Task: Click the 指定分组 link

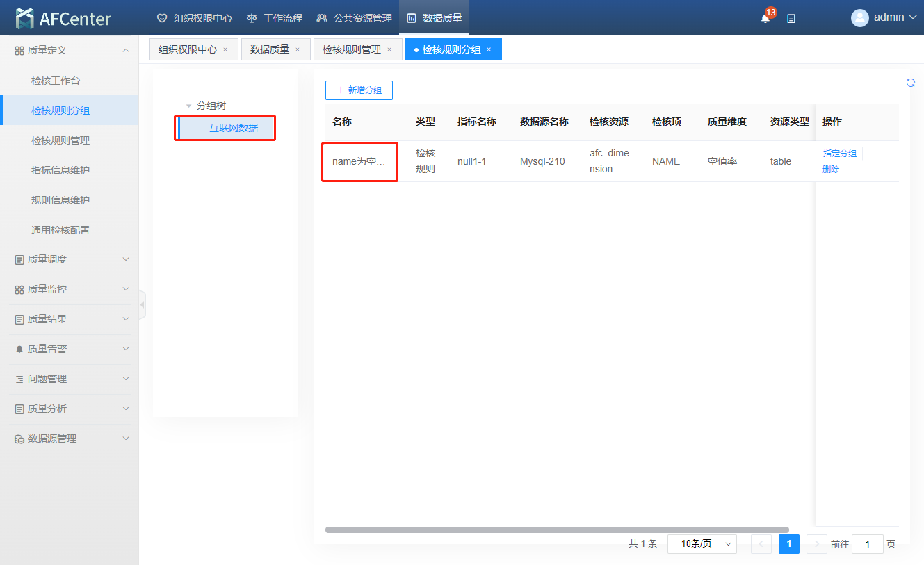Action: point(839,154)
